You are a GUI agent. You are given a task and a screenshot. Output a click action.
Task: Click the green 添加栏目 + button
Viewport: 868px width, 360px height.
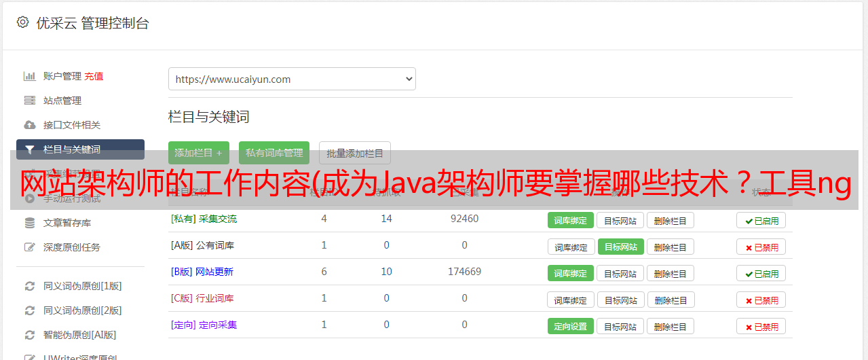coord(199,153)
